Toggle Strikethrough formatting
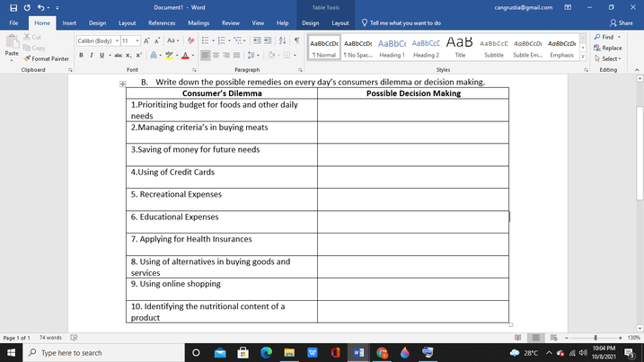 (x=119, y=55)
